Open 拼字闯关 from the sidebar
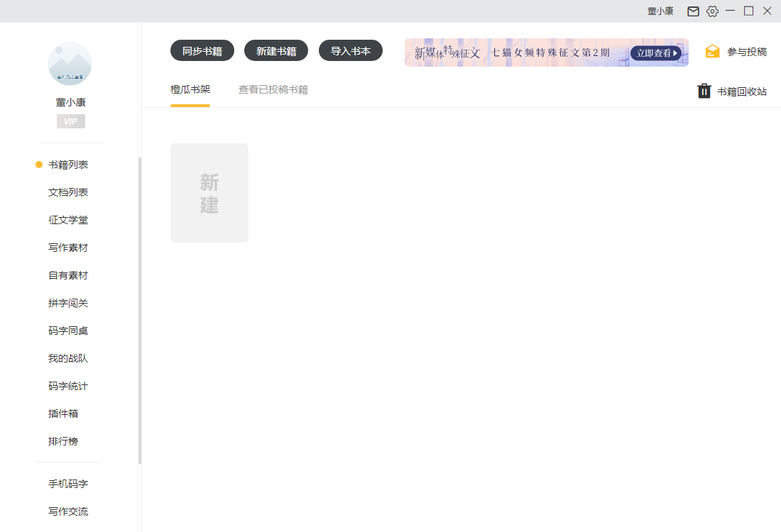Image resolution: width=781 pixels, height=532 pixels. pyautogui.click(x=68, y=303)
